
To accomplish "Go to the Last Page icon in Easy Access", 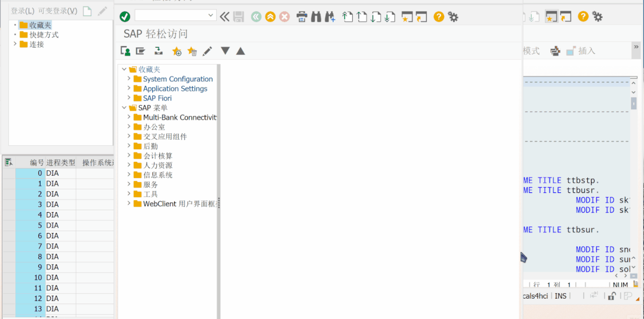I will coord(389,17).
